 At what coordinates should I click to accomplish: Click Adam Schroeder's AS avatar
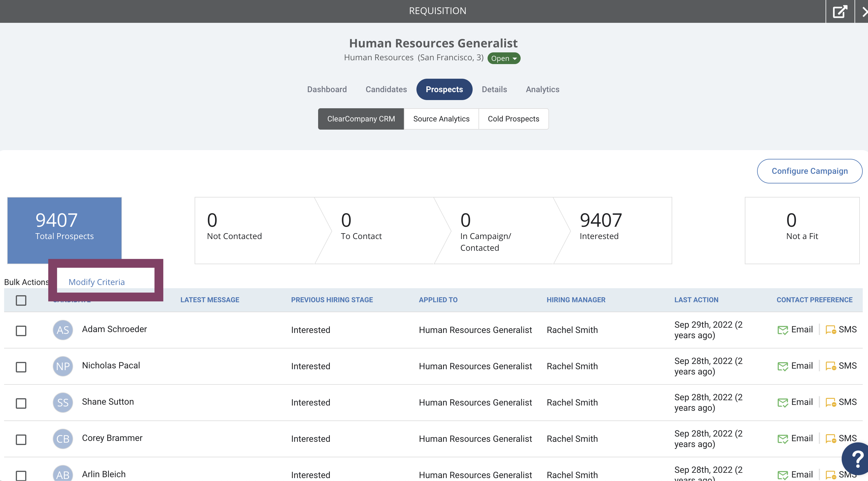click(63, 330)
